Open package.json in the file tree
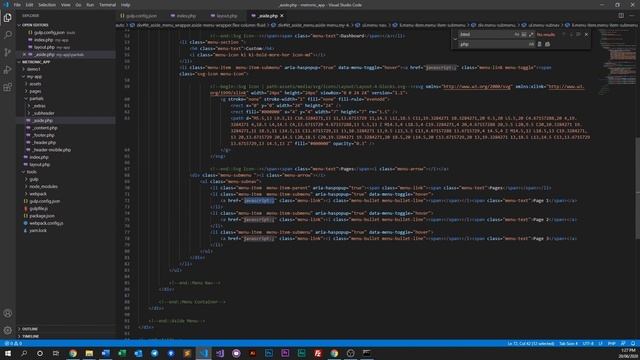The height and width of the screenshot is (360, 640). (x=66, y=216)
